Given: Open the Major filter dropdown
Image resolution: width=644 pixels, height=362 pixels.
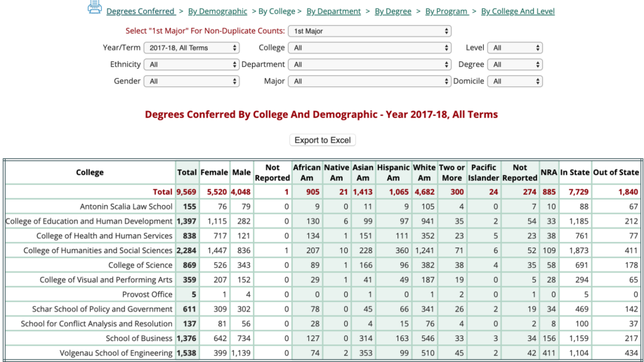Looking at the screenshot, I should click(369, 82).
